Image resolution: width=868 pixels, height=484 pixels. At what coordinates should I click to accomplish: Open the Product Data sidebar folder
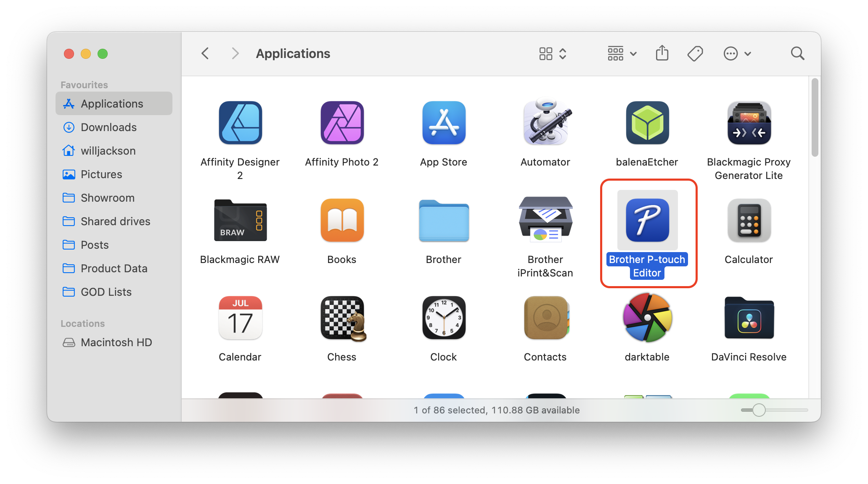point(114,268)
